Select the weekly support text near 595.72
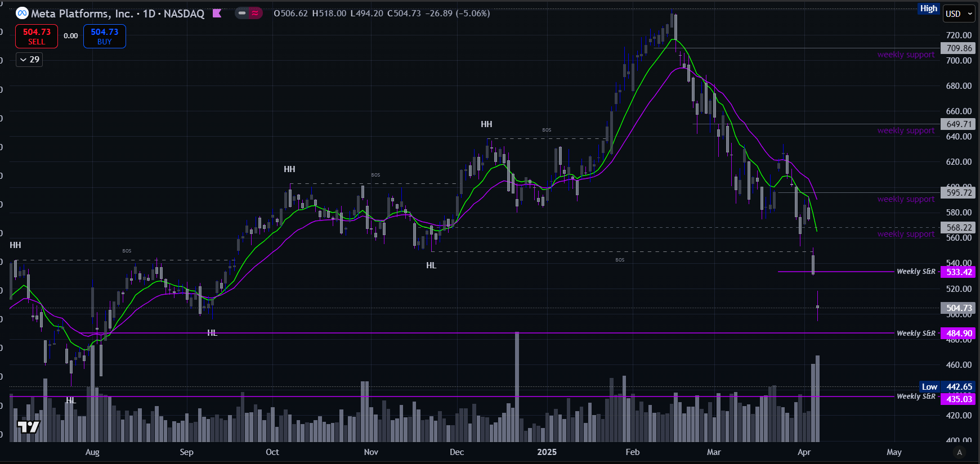 coord(906,200)
